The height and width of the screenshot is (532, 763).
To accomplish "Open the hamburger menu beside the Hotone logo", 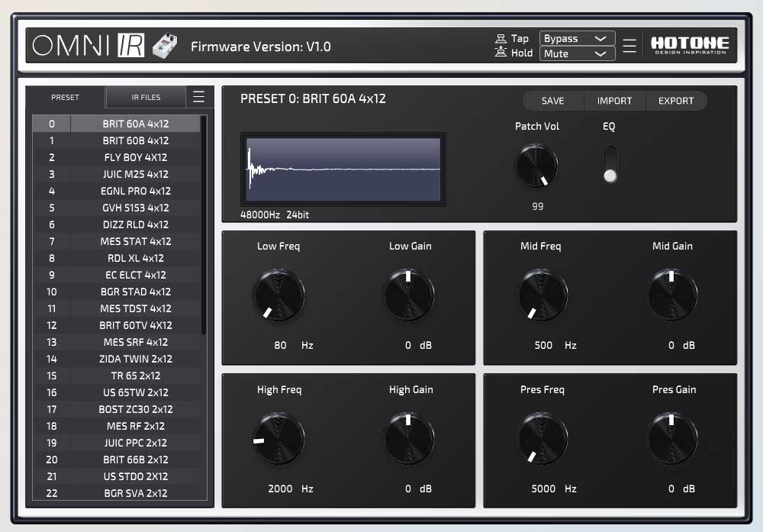I will click(629, 46).
